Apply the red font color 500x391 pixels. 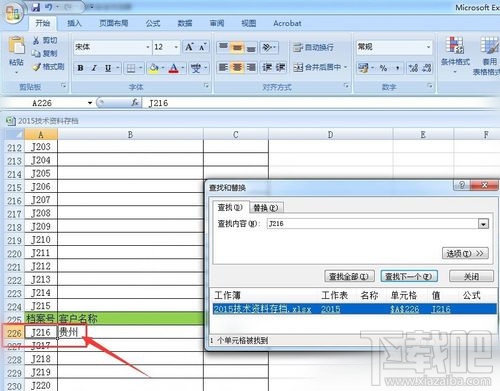pos(174,68)
